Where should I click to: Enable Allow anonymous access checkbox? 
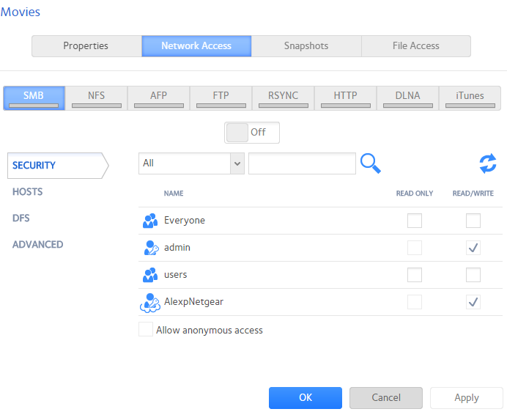click(146, 329)
